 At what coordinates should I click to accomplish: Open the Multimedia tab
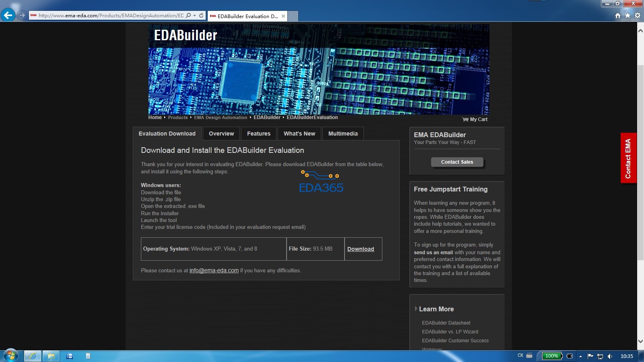pyautogui.click(x=343, y=134)
